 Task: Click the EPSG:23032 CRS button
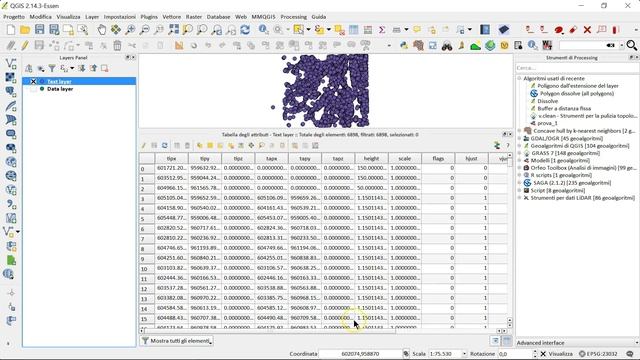coord(598,354)
